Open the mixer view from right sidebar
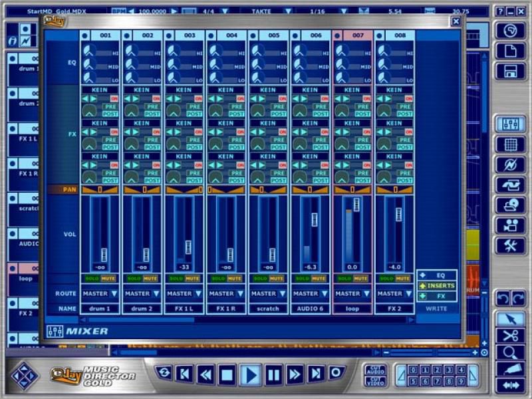This screenshot has width=532, height=399. 510,124
